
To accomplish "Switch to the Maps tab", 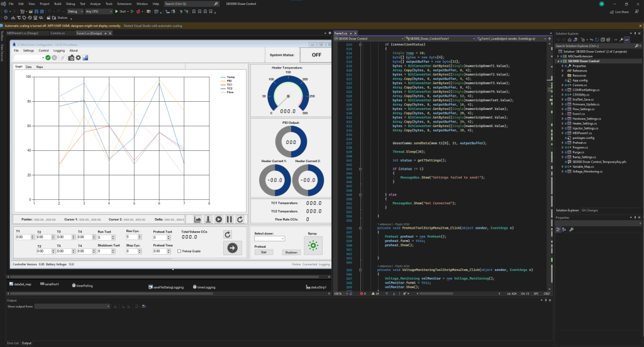I will (40, 66).
